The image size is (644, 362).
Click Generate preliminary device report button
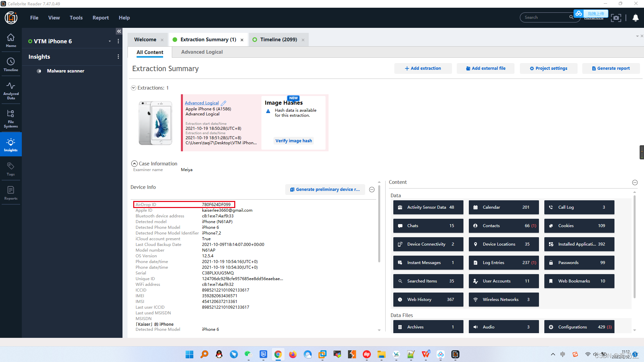tap(325, 190)
